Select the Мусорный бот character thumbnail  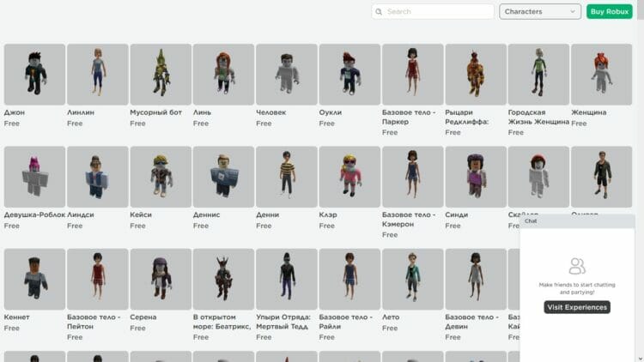(x=161, y=75)
